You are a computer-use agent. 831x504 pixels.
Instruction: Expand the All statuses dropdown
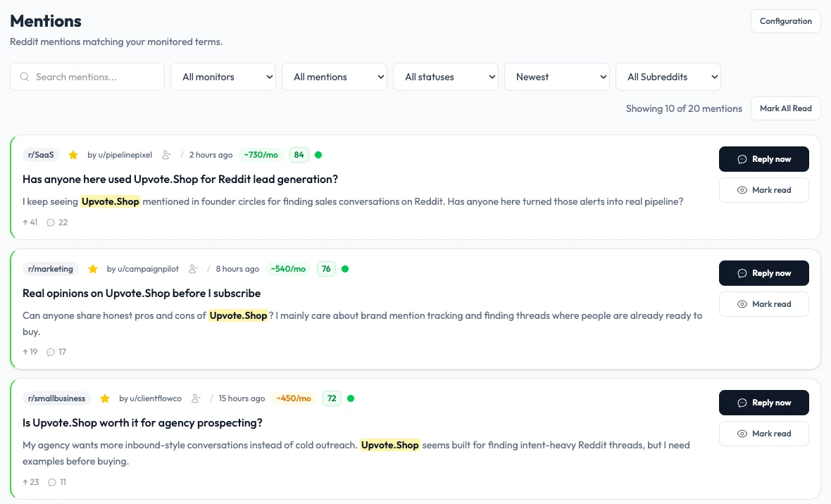(446, 77)
